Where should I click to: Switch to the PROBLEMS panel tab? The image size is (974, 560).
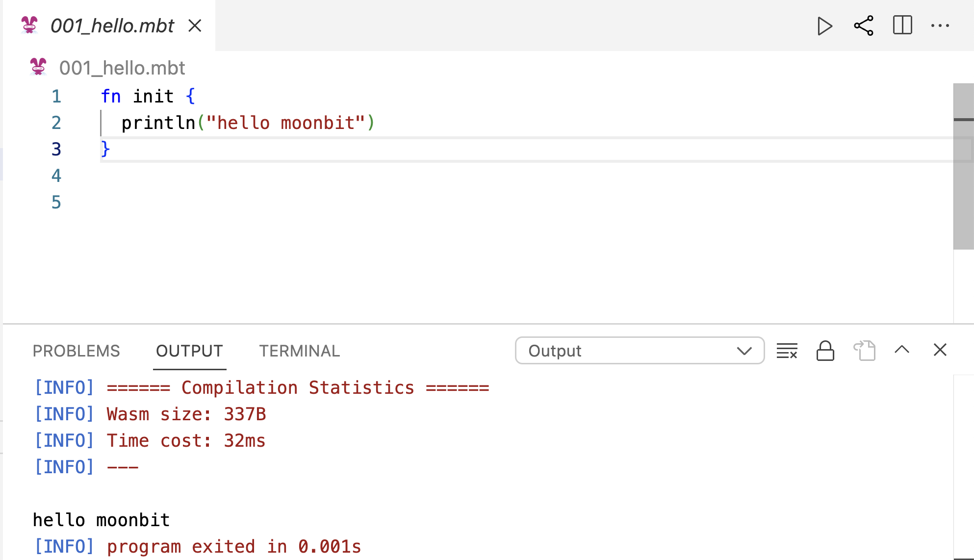point(76,351)
